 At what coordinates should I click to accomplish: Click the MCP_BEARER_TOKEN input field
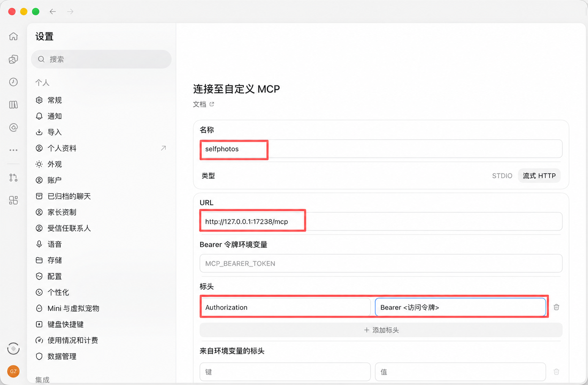pos(381,263)
